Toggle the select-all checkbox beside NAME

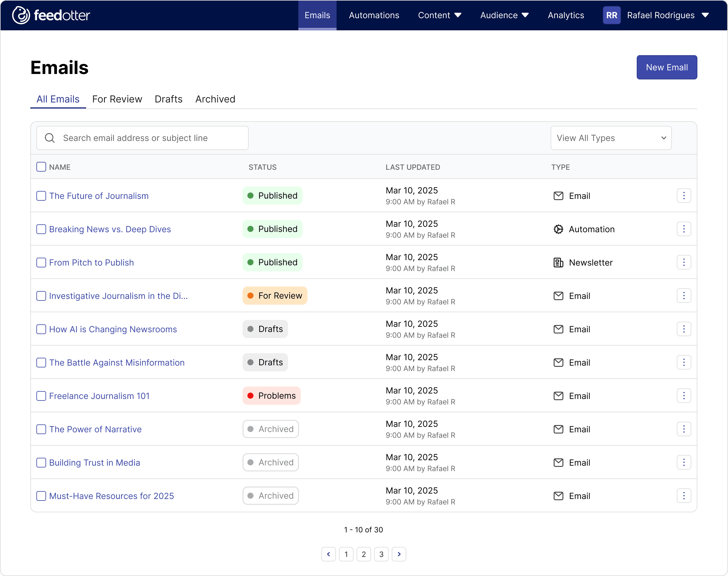coord(41,167)
